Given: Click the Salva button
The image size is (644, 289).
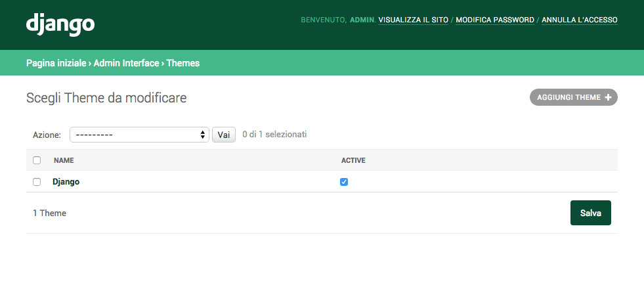Looking at the screenshot, I should point(591,213).
